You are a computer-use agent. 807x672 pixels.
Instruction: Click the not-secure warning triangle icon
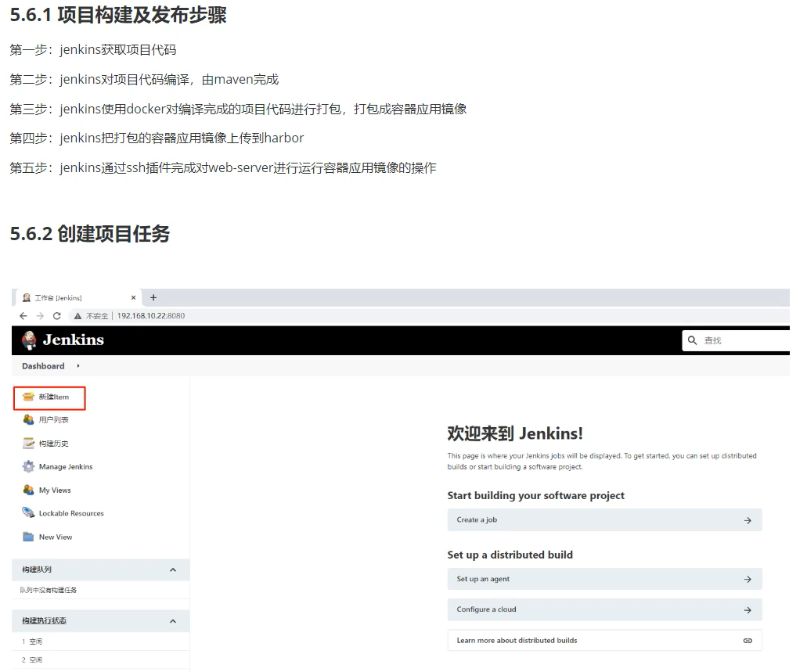point(77,316)
